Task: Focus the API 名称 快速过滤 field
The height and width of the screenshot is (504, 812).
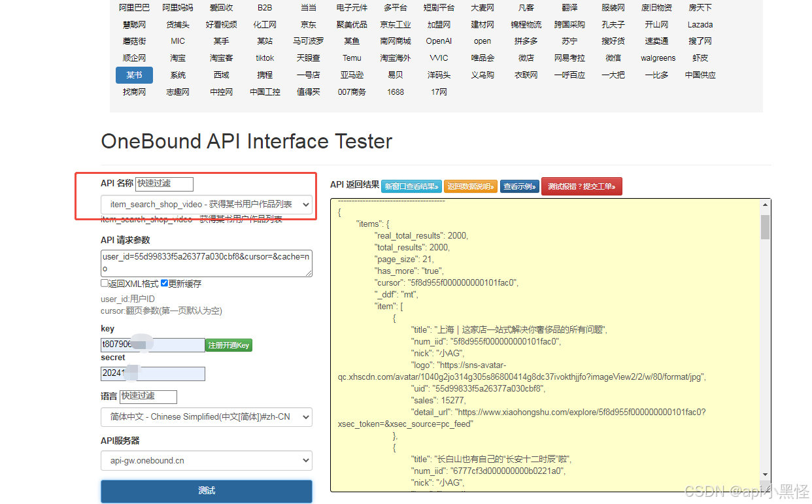Action: [x=165, y=184]
